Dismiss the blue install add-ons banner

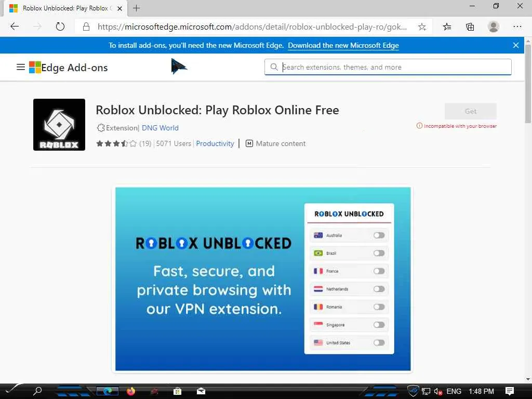point(516,45)
